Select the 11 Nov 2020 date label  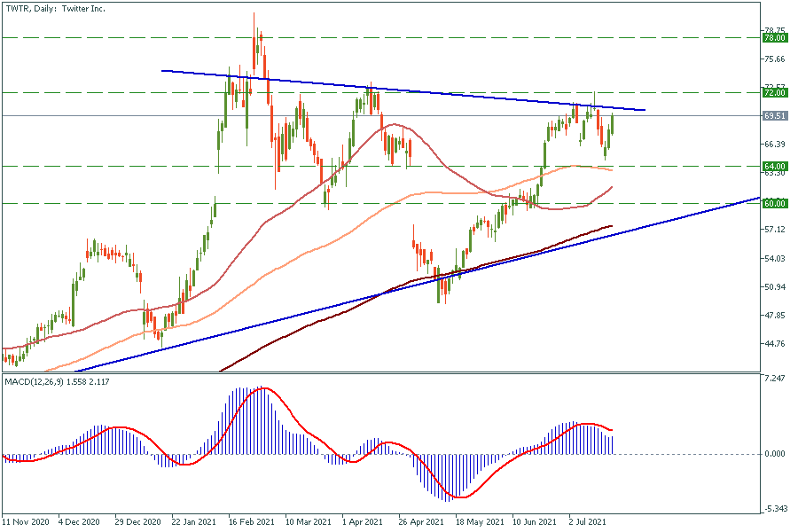click(27, 522)
